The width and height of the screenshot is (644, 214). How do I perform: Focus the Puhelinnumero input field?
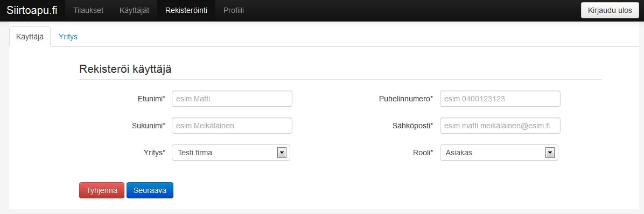tap(500, 99)
